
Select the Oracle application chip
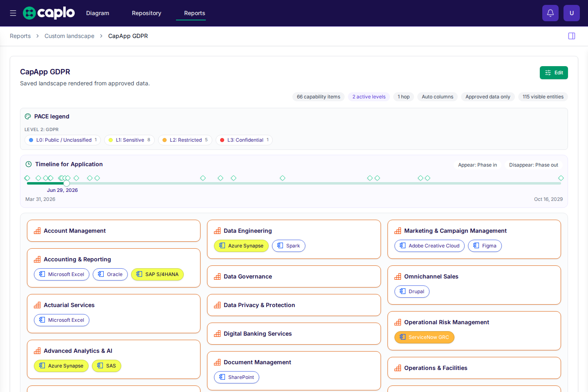[110, 274]
